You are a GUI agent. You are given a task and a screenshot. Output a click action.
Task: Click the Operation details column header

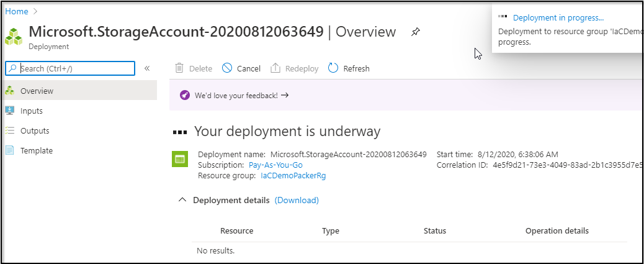click(x=557, y=230)
